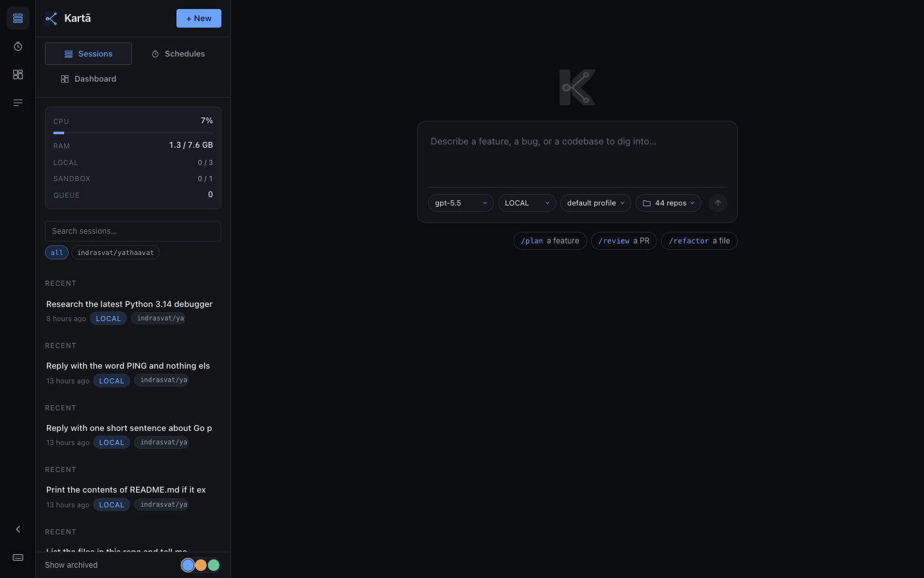Click the prompt text area 'Describe a feature'
924x578 pixels.
pos(577,154)
